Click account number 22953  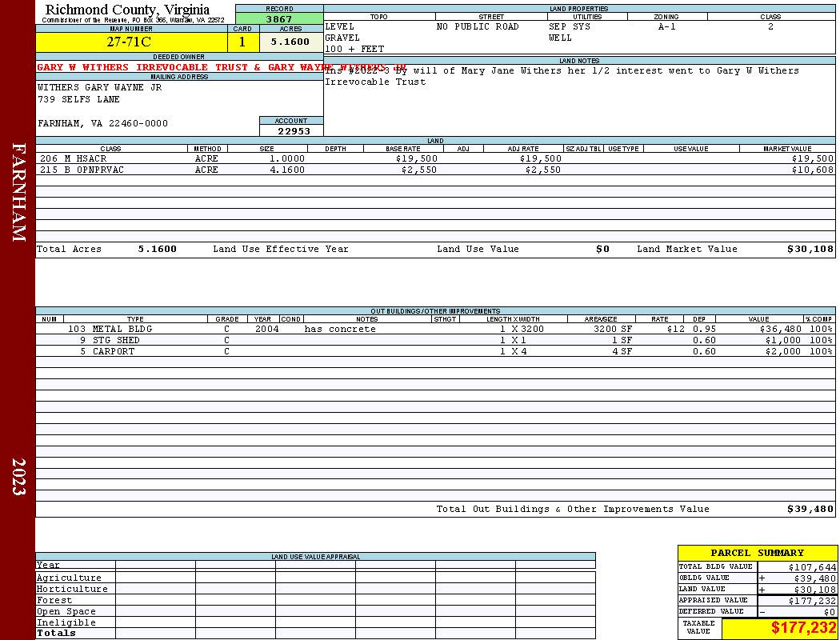[294, 130]
